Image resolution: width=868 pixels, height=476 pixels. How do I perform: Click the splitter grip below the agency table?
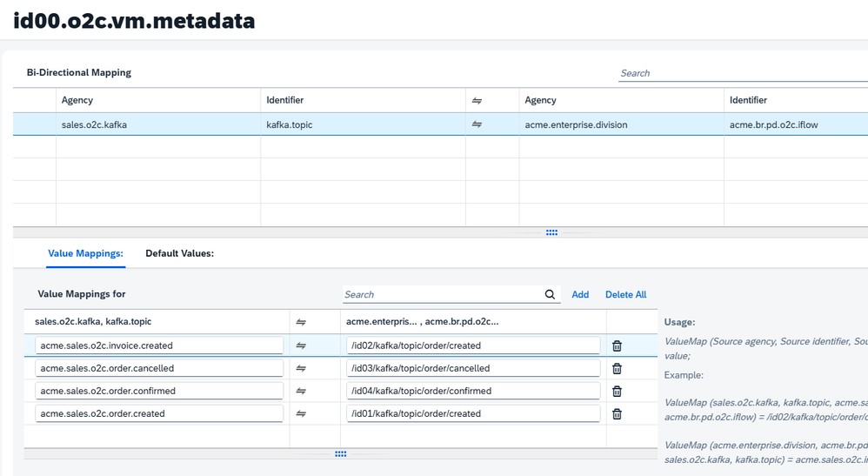pyautogui.click(x=552, y=232)
